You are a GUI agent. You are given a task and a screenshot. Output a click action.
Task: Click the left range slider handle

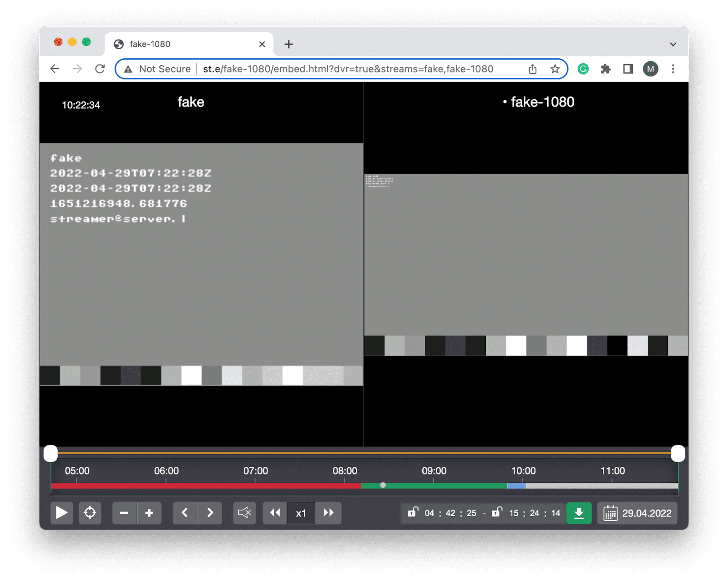(51, 453)
